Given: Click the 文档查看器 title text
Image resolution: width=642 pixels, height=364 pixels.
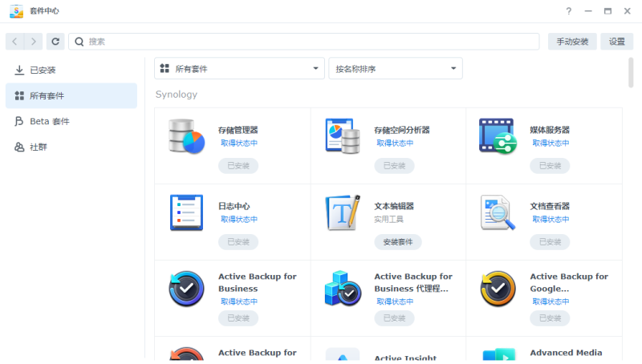Looking at the screenshot, I should [x=550, y=206].
